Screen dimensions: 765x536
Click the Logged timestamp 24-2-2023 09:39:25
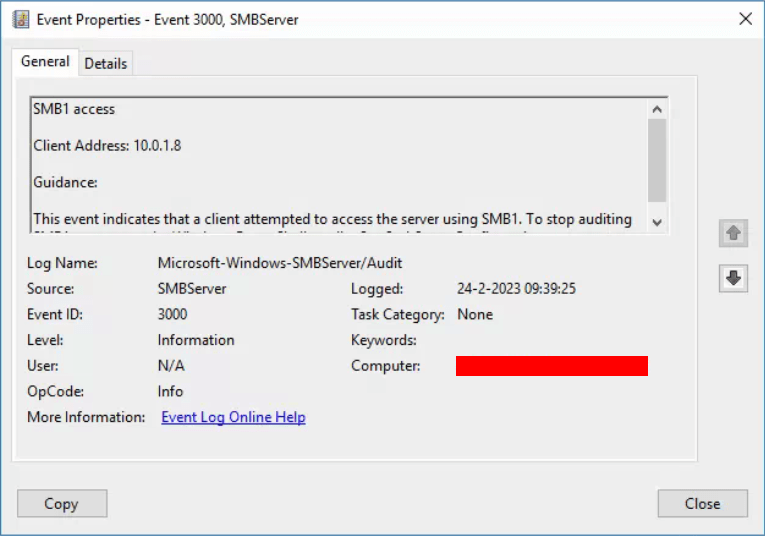pyautogui.click(x=516, y=289)
